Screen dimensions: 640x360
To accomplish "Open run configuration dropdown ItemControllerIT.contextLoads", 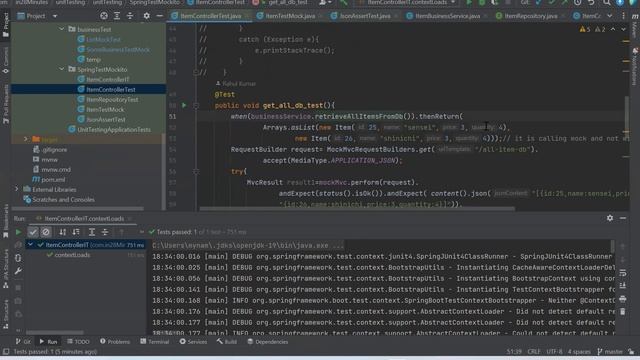I will [407, 2].
